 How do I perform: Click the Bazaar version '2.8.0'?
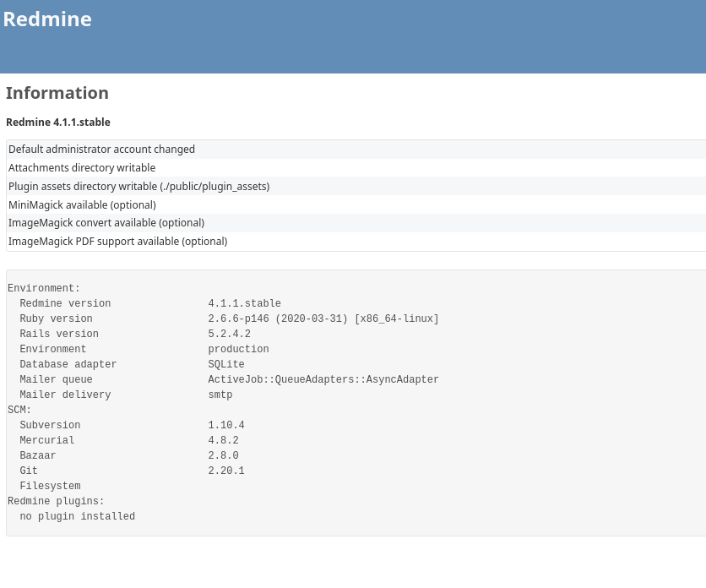click(x=223, y=455)
